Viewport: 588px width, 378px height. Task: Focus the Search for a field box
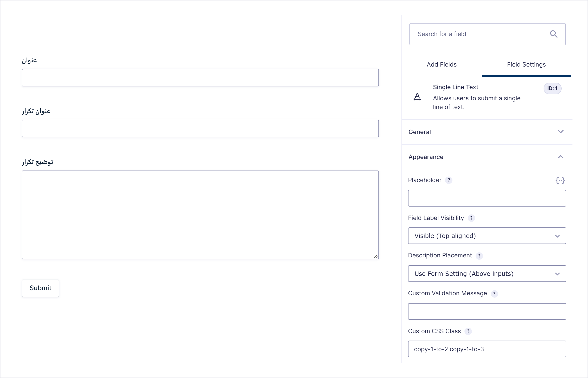pyautogui.click(x=487, y=34)
